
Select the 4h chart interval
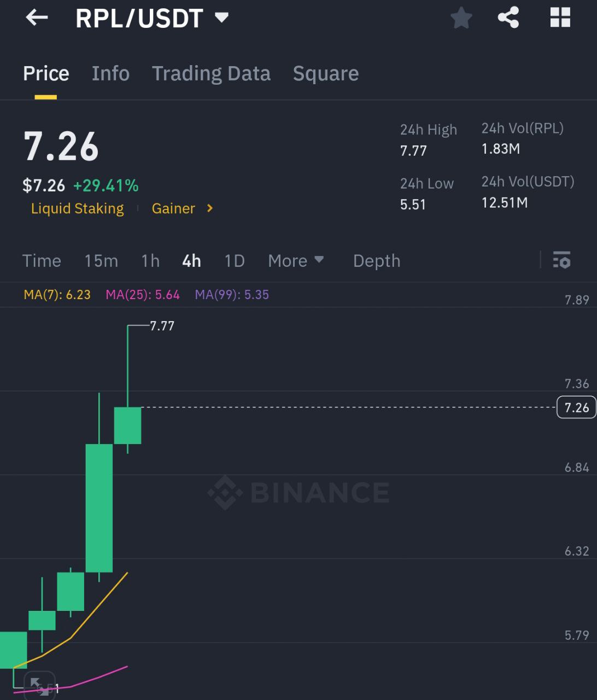(x=191, y=260)
